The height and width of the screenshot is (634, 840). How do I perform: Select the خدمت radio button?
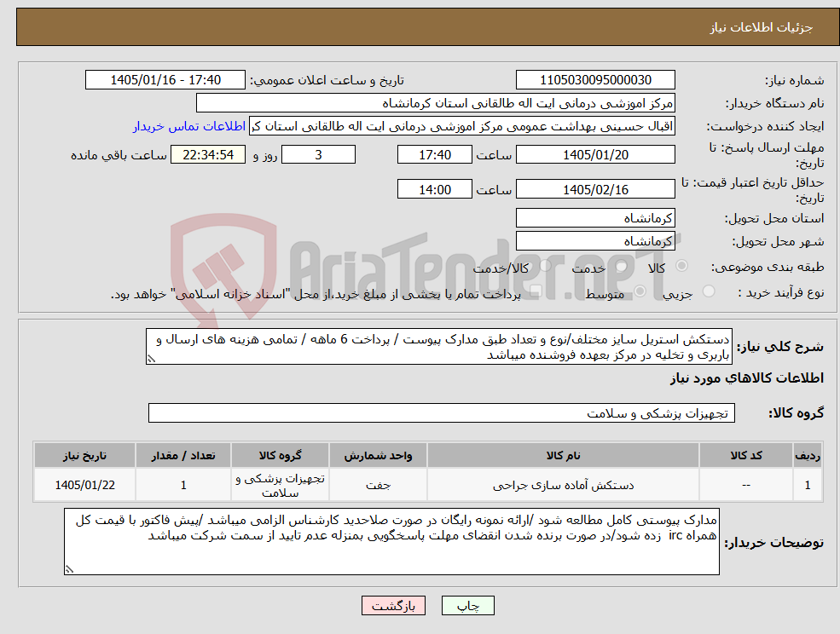coord(622,266)
